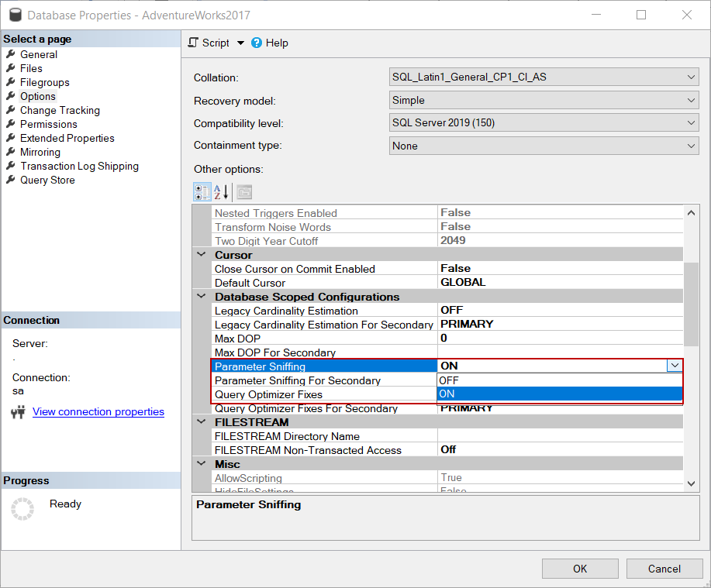This screenshot has width=711, height=588.
Task: Switch to Categorized view icon
Action: click(x=202, y=192)
